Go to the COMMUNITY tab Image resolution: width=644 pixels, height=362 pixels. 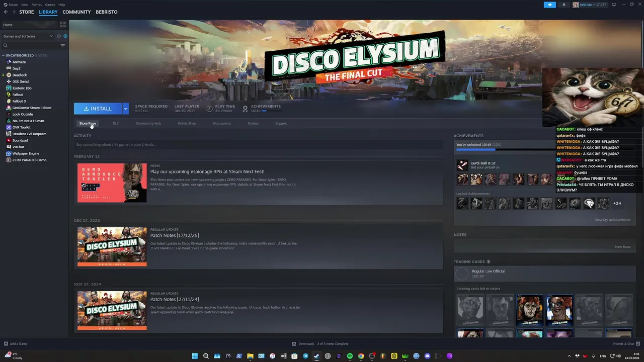point(76,12)
